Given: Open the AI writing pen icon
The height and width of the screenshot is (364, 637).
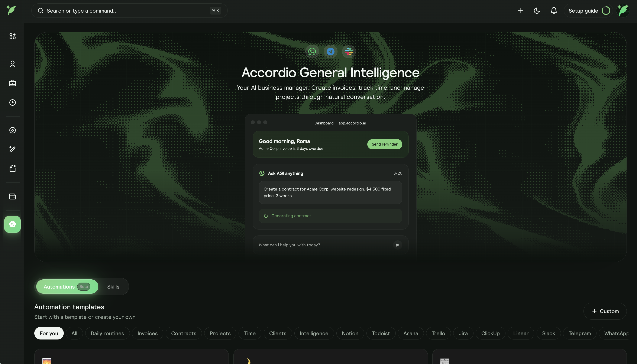Looking at the screenshot, I should 13,149.
